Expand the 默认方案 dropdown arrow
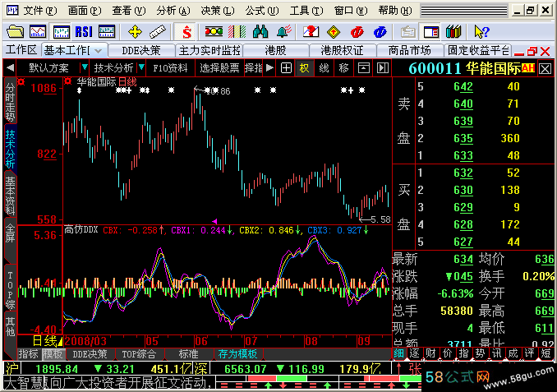The height and width of the screenshot is (392, 557). (x=84, y=67)
